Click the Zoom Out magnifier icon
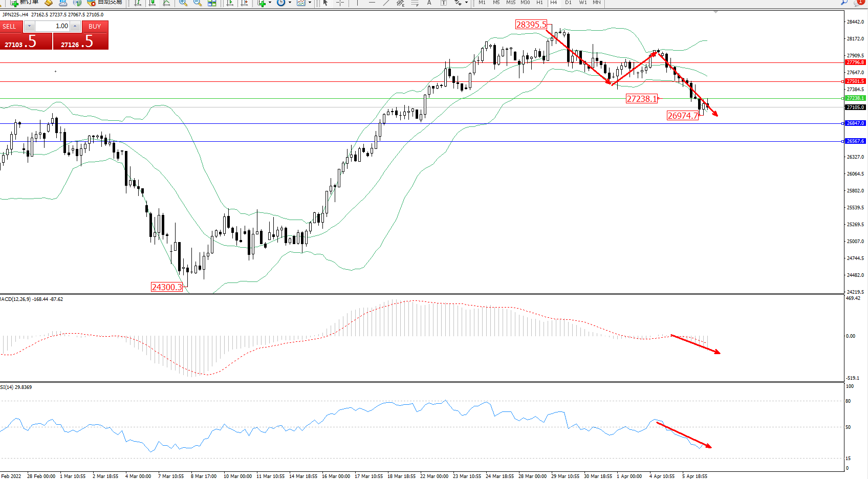The image size is (868, 479). [197, 3]
